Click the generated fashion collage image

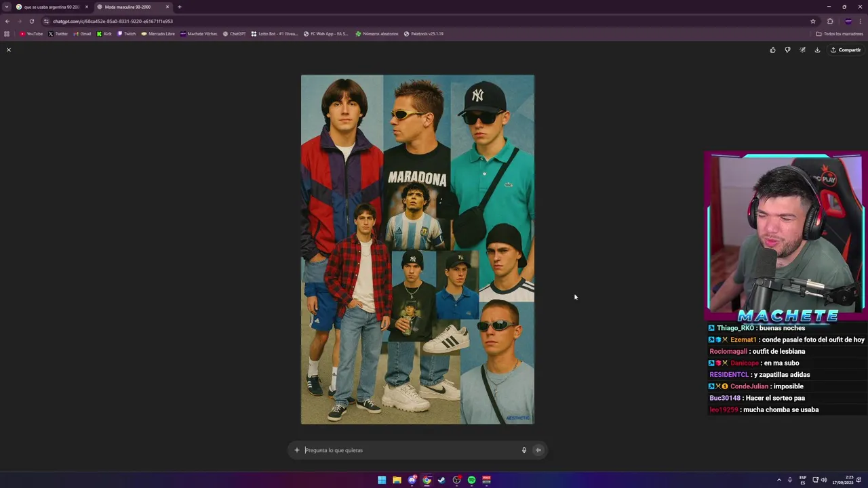point(418,249)
